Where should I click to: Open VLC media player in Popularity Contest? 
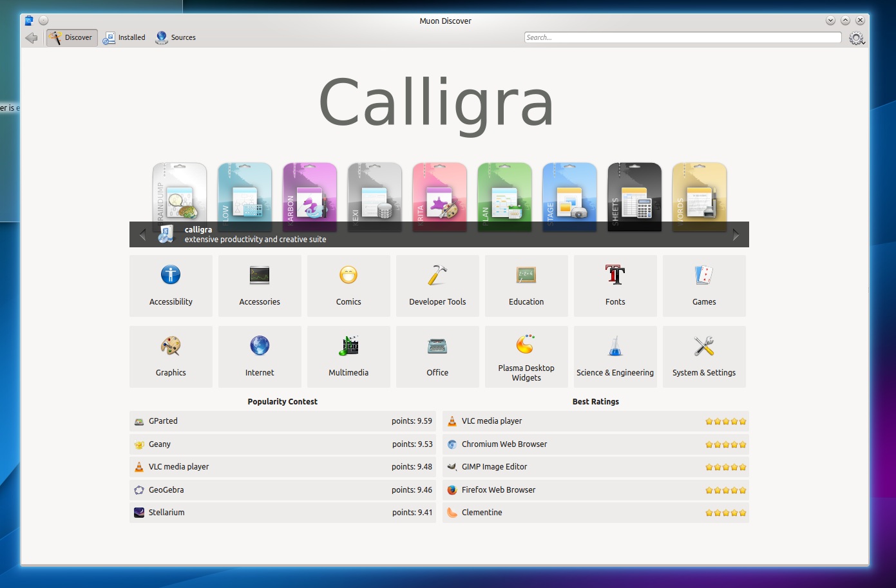(283, 467)
